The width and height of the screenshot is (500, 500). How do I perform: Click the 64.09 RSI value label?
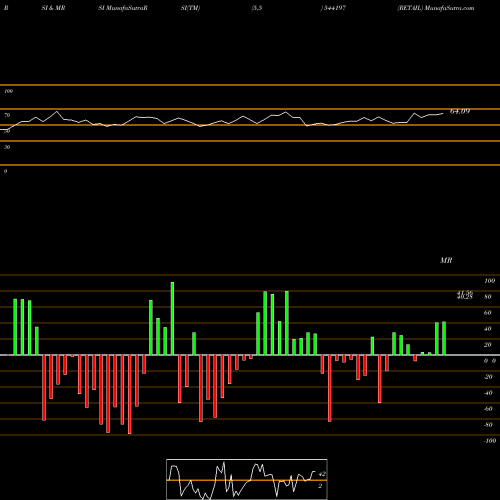tap(460, 111)
